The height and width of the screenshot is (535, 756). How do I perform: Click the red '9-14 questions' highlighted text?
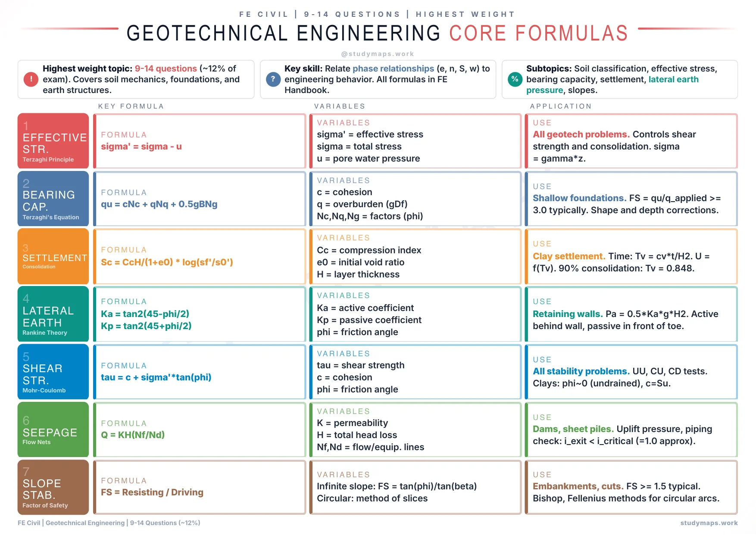tap(166, 68)
